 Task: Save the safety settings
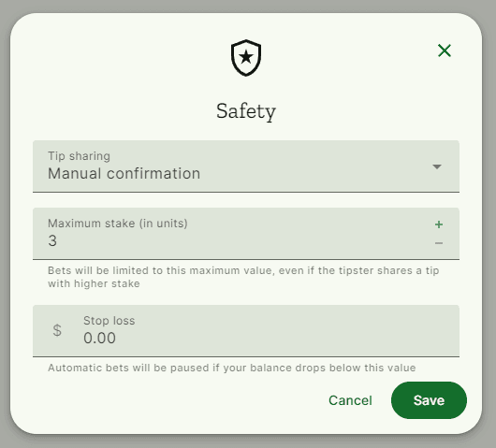pyautogui.click(x=429, y=400)
